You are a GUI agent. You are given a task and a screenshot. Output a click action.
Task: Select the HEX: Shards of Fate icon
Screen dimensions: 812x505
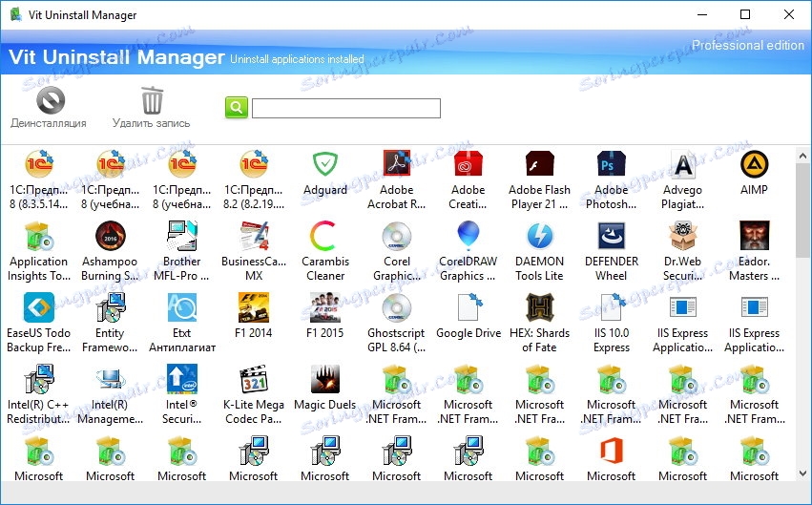540,307
